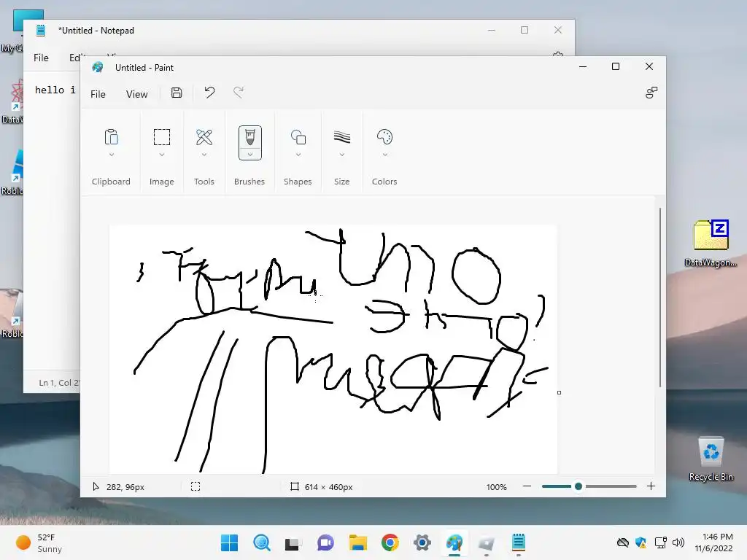Expand the Brushes dropdown chevron
Screen dimensions: 747x560
click(250, 155)
